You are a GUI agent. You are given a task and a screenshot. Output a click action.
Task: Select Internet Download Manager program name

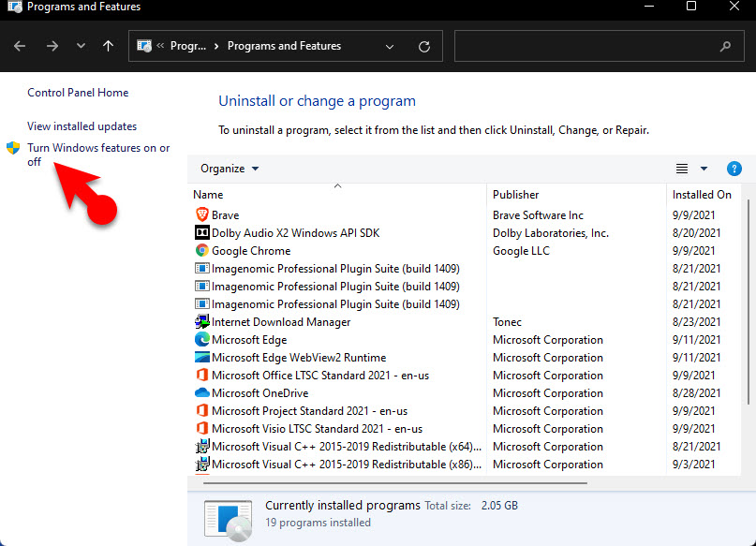[x=281, y=322]
